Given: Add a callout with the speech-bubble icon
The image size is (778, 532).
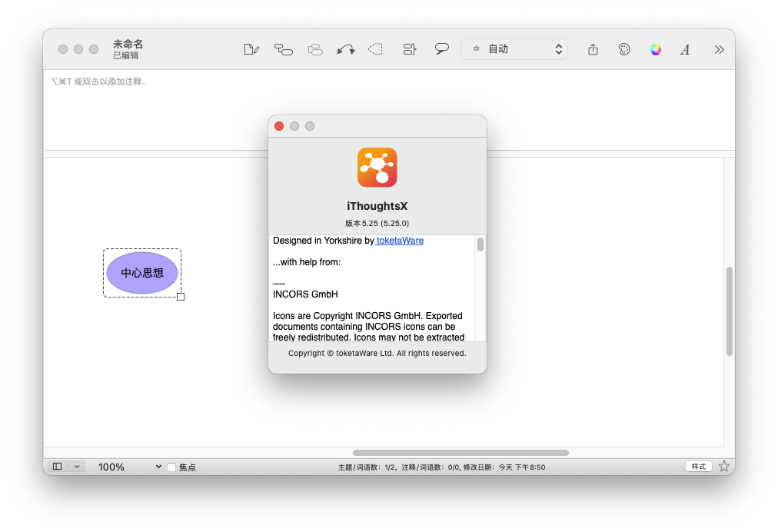Looking at the screenshot, I should 441,48.
